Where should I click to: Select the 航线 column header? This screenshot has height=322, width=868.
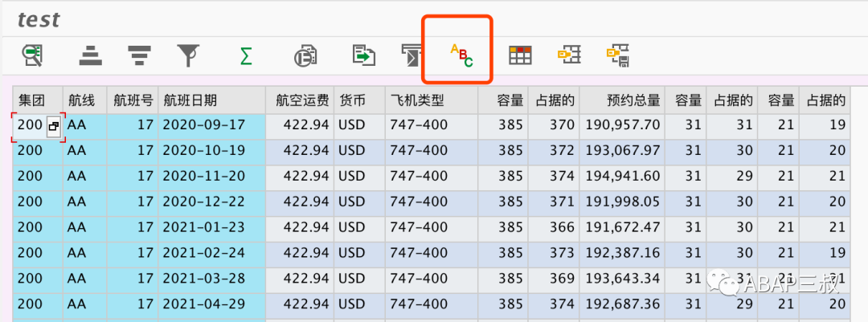[84, 100]
